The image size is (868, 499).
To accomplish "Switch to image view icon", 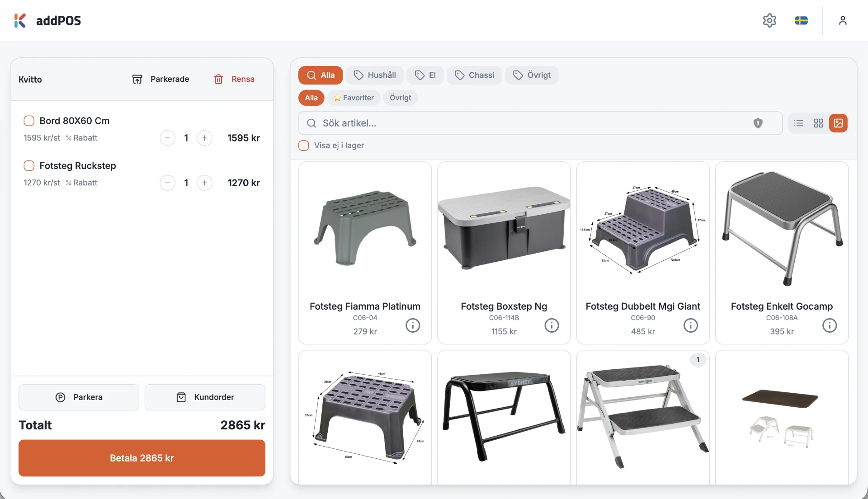I will 838,123.
